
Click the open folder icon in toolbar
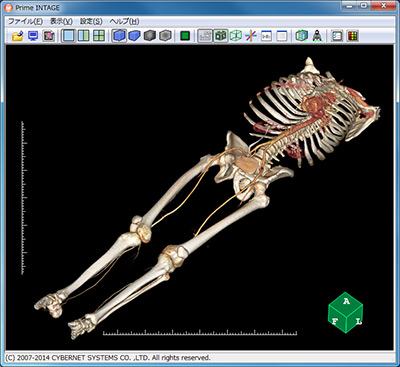click(17, 36)
